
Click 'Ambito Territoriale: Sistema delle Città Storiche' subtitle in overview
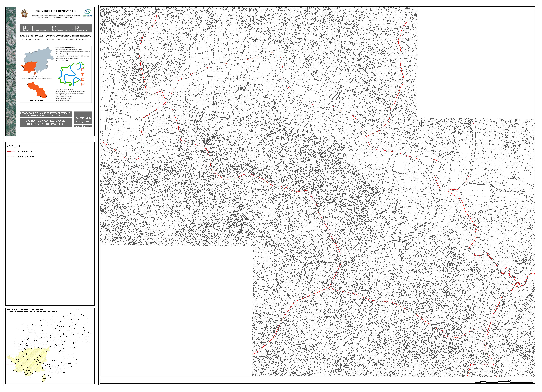click(x=32, y=312)
